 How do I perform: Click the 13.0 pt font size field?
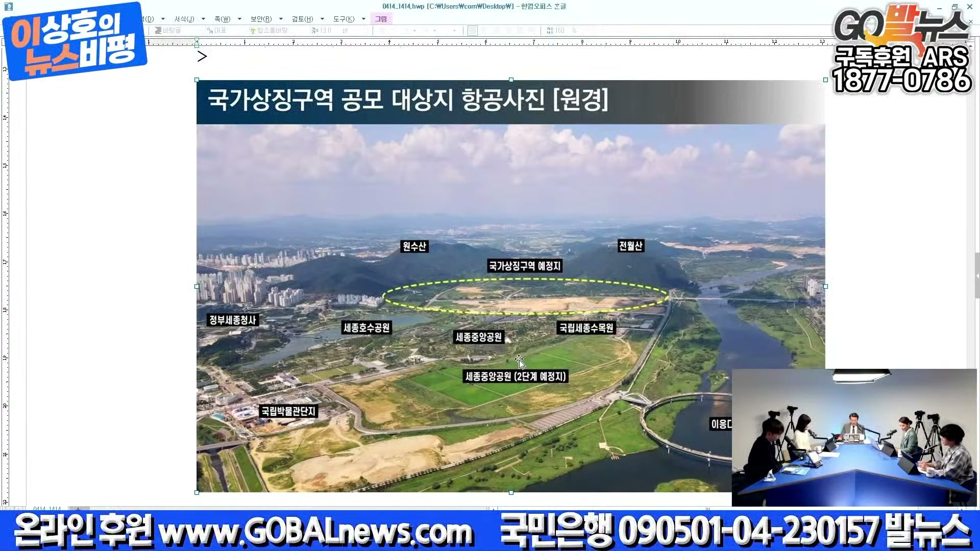(327, 31)
